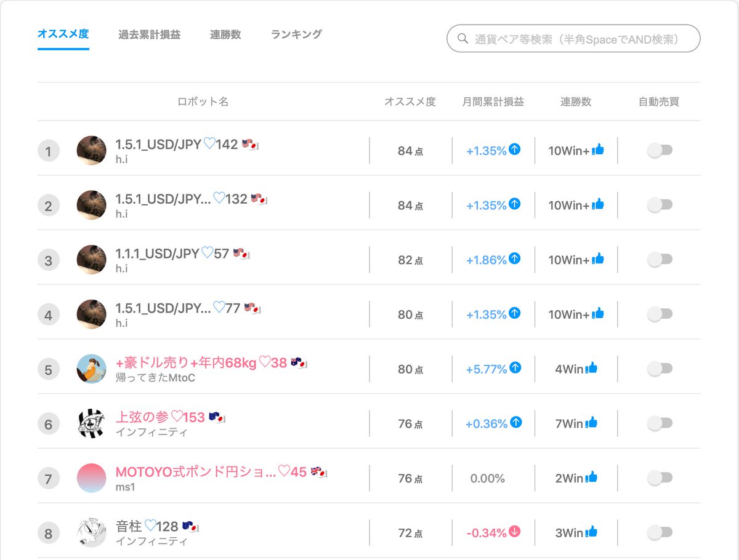The image size is (739, 560).
Task: Switch on auto-trading for rank 4 robot
Action: coord(660,314)
